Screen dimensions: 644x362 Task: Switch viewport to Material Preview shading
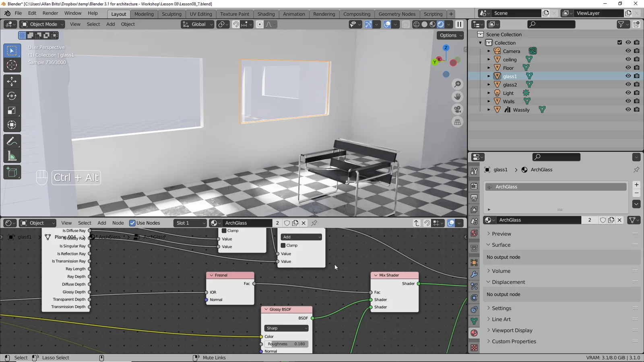coord(432,24)
